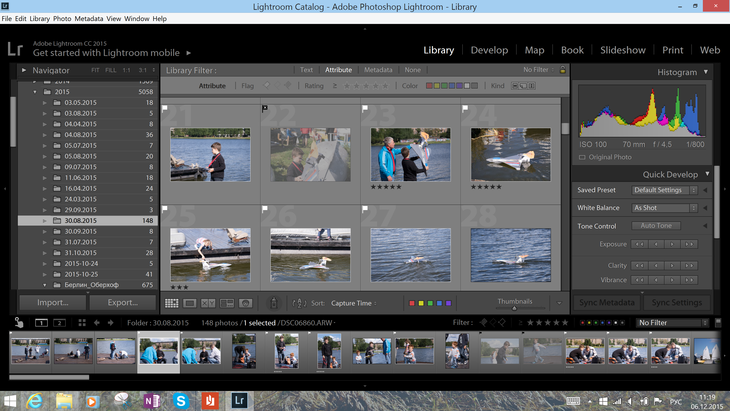Open toolbar content selector arrow
This screenshot has width=730, height=411.
tap(559, 303)
